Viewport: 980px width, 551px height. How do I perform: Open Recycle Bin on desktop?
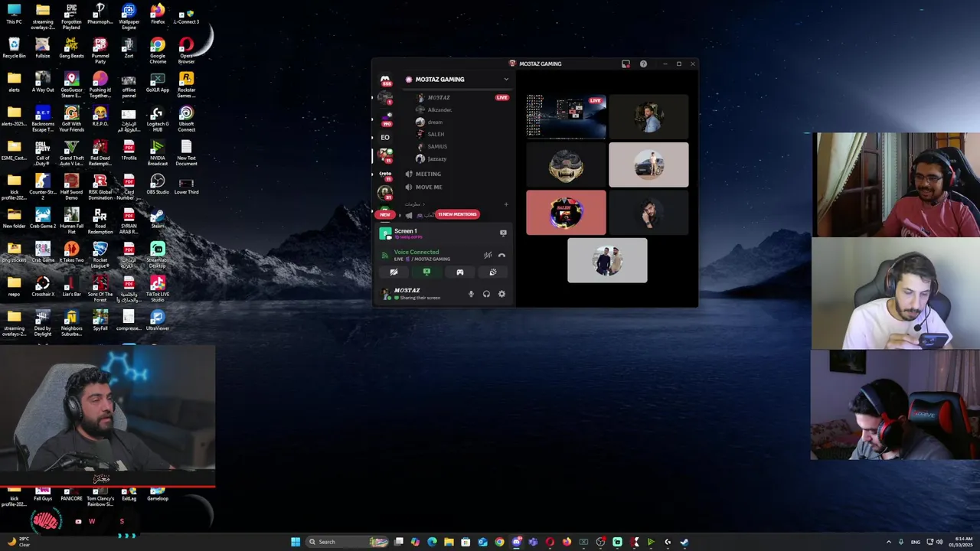(14, 47)
